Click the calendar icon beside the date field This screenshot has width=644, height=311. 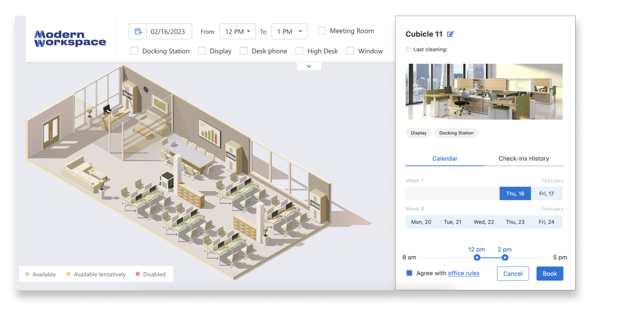pyautogui.click(x=138, y=32)
